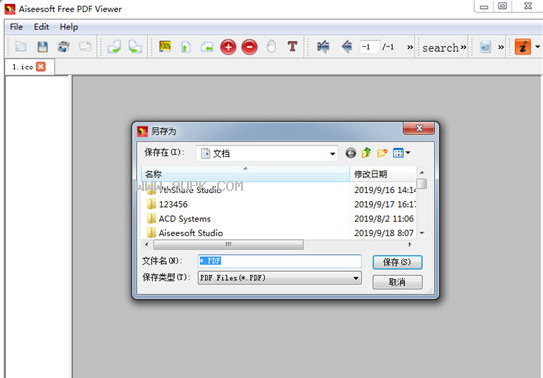Open the Edit menu
The image size is (543, 378).
tap(41, 27)
